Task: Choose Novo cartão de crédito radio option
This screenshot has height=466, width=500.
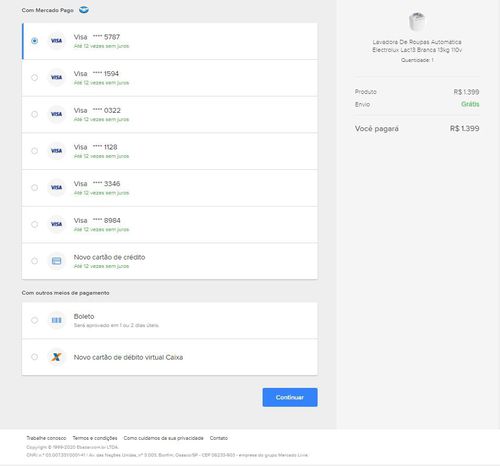Action: pyautogui.click(x=34, y=261)
